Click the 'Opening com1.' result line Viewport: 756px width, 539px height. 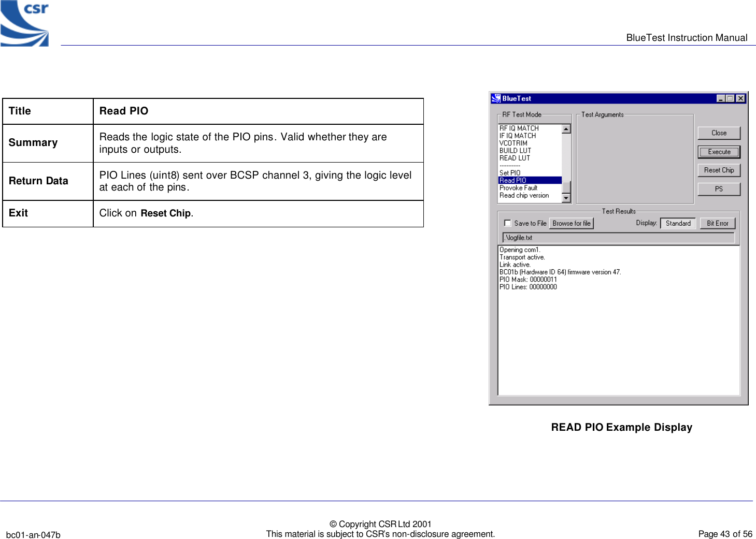tap(520, 250)
